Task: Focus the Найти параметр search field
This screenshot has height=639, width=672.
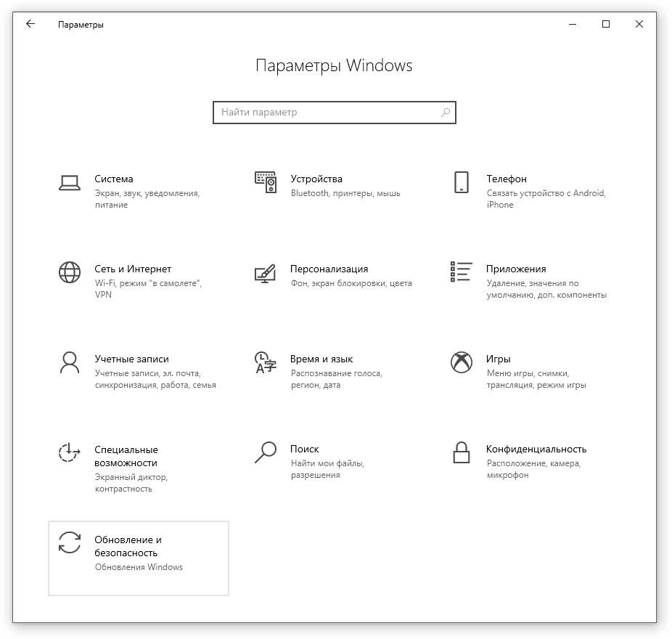Action: tap(335, 113)
